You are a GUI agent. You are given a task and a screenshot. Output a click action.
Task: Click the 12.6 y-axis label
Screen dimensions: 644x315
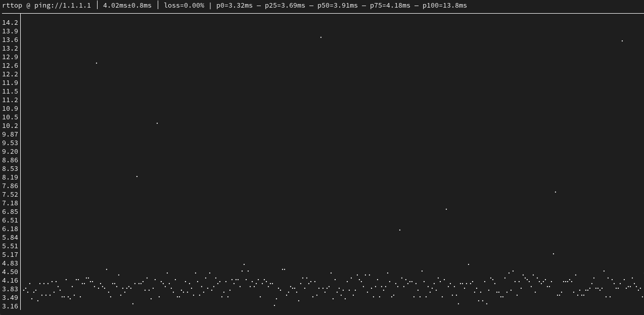click(x=10, y=66)
